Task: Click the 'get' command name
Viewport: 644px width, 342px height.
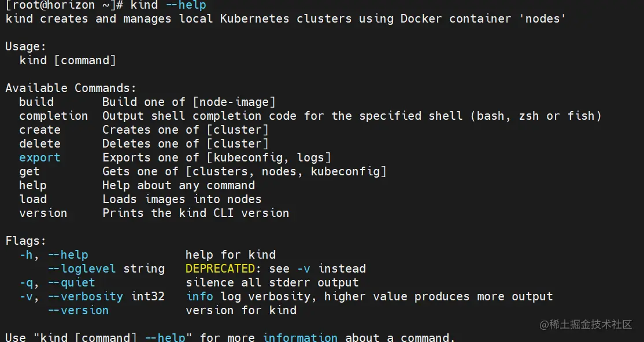Action: [x=29, y=172]
